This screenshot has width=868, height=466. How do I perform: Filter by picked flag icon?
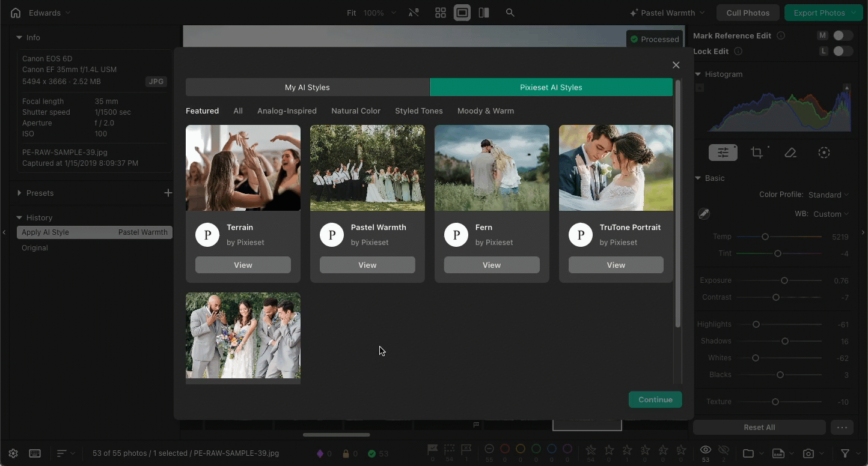click(432, 449)
